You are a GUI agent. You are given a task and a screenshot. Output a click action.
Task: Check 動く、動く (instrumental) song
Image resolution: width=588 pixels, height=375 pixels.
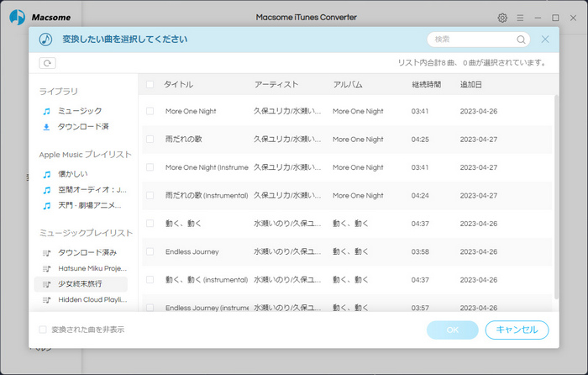coord(150,280)
